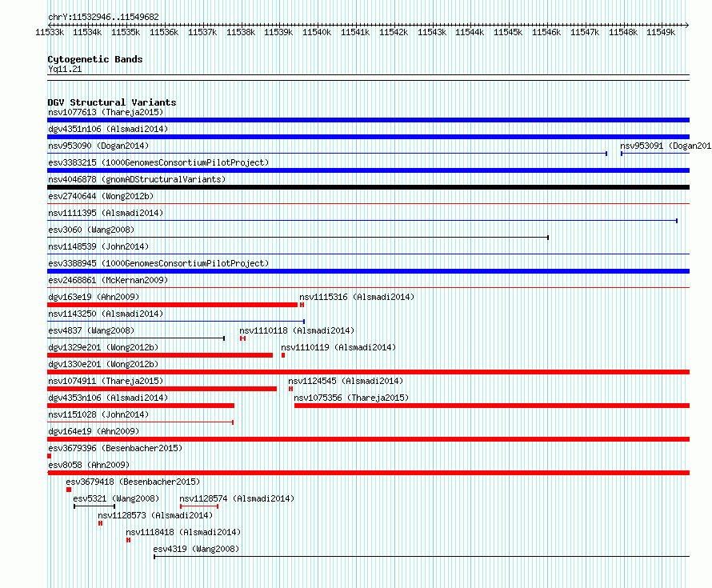
Task: Select esv4319 (Wang2008) label
Action: pyautogui.click(x=196, y=549)
